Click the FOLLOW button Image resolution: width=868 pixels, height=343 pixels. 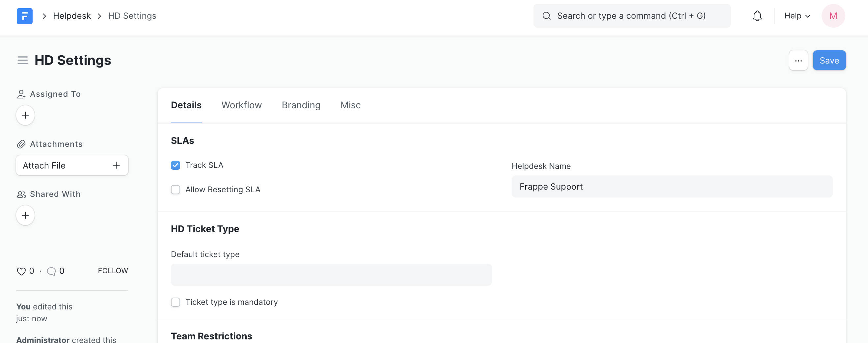pyautogui.click(x=113, y=271)
